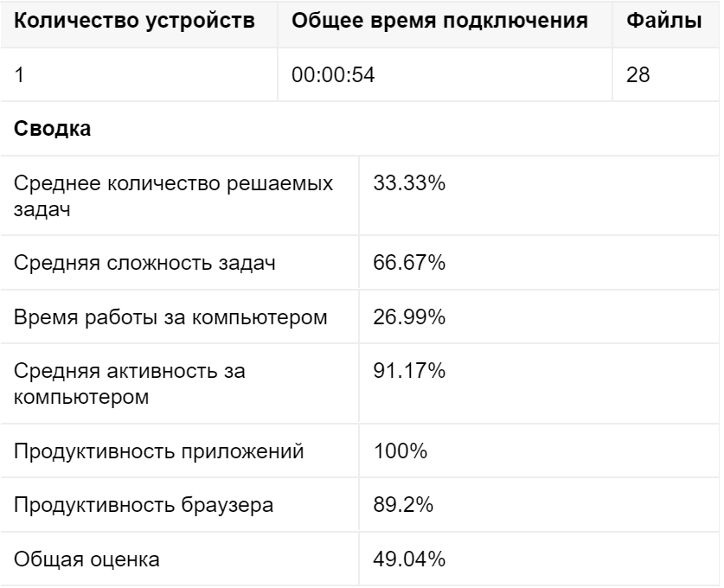Viewport: 724px width, 588px height.
Task: Click the 'Количество устройств' column header
Action: 134,21
